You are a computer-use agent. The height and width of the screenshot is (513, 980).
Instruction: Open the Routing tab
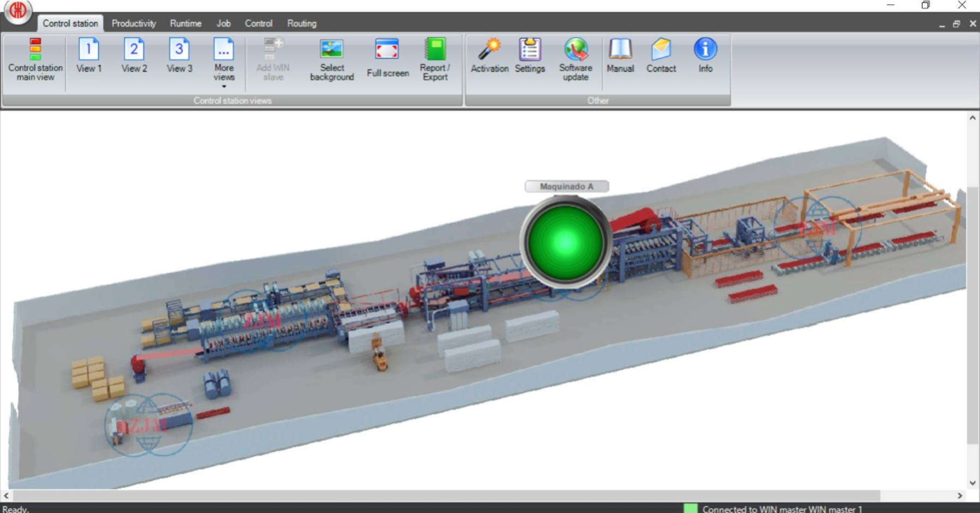tap(301, 23)
